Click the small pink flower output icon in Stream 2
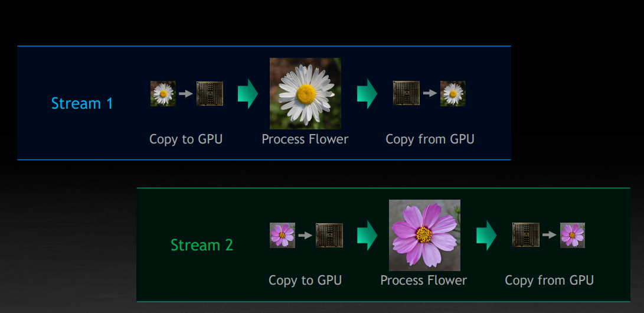This screenshot has width=644, height=313. (x=573, y=235)
